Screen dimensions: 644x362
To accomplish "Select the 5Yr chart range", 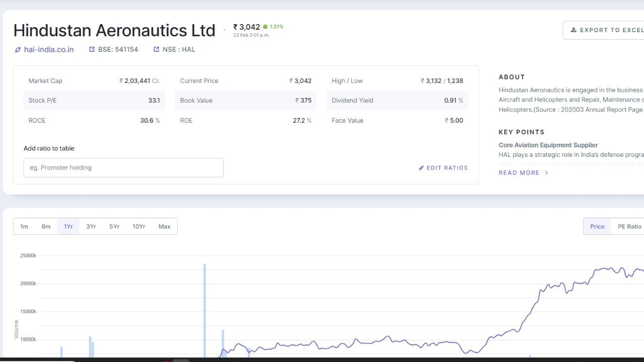I will coord(114,226).
